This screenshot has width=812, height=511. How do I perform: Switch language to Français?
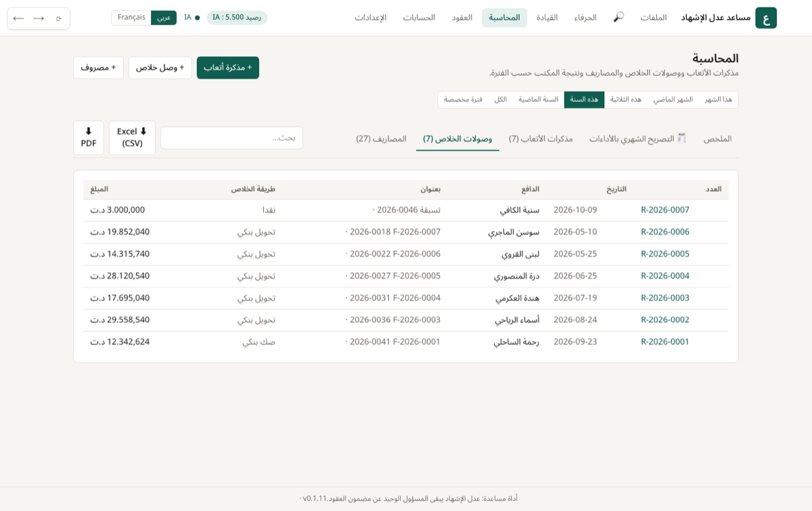click(131, 18)
